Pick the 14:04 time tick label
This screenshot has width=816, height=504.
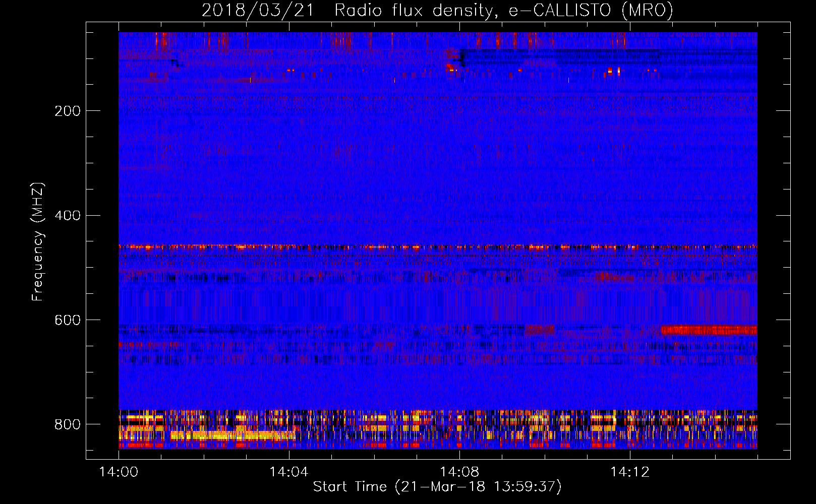[289, 472]
